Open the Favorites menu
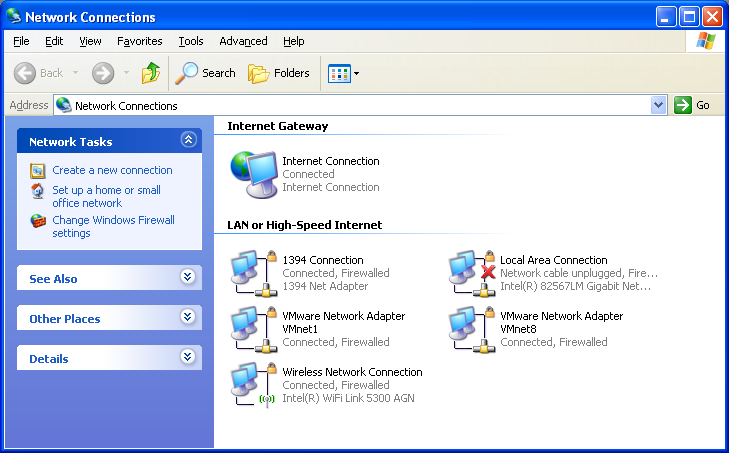 139,41
